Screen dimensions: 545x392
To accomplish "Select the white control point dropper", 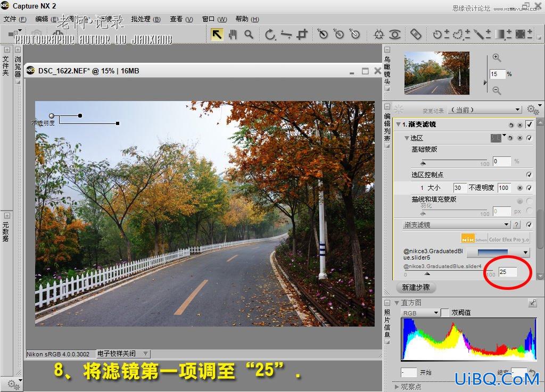I will point(355,34).
